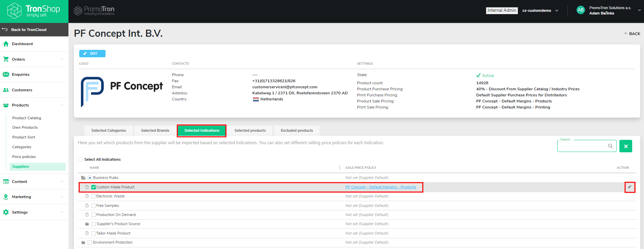Expand the Orders menu chevron

tap(62, 59)
